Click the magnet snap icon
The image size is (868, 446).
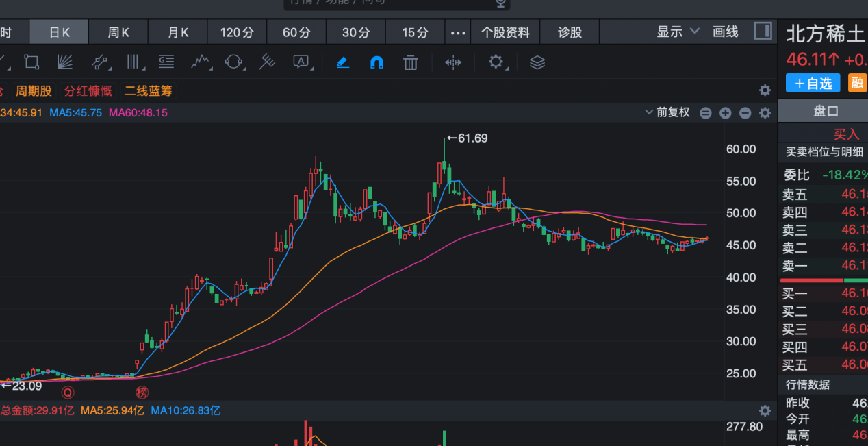pos(376,62)
